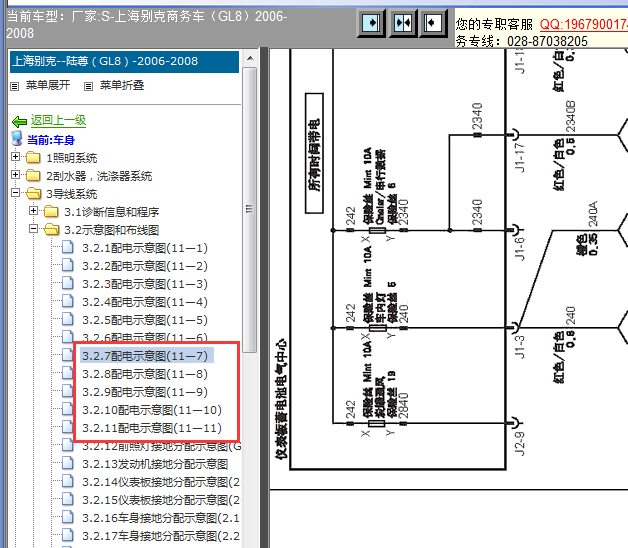The image size is (628, 548).
Task: Expand the 3.1诊断信息和程序 node
Action: 34,211
